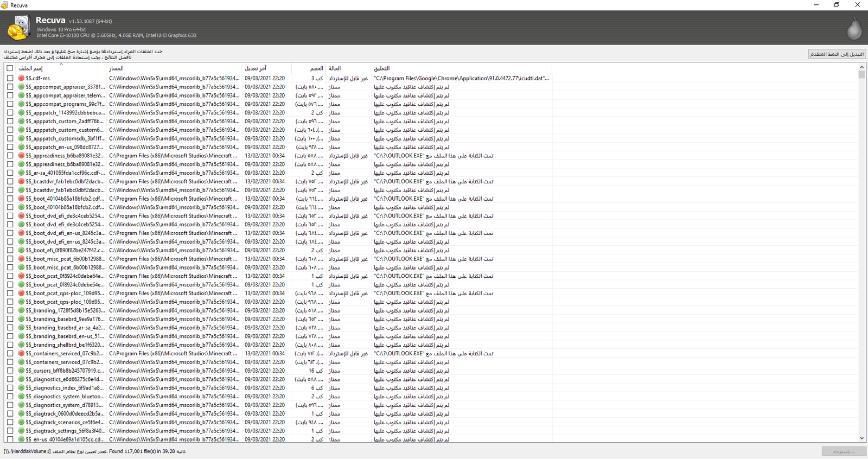Viewport: 868px width, 459px height.
Task: Check the box for $$_branding_1728f5d8b15e5263
Action: [10, 310]
